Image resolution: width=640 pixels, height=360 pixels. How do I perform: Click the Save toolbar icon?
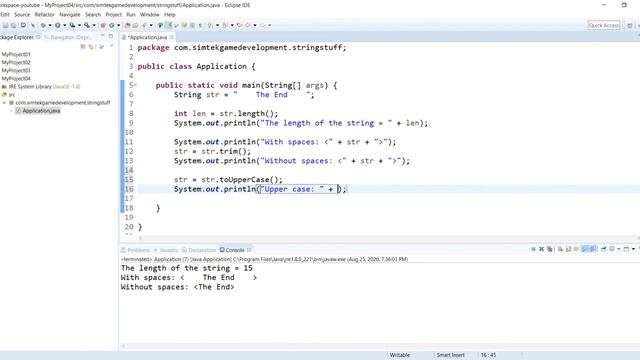click(5, 25)
